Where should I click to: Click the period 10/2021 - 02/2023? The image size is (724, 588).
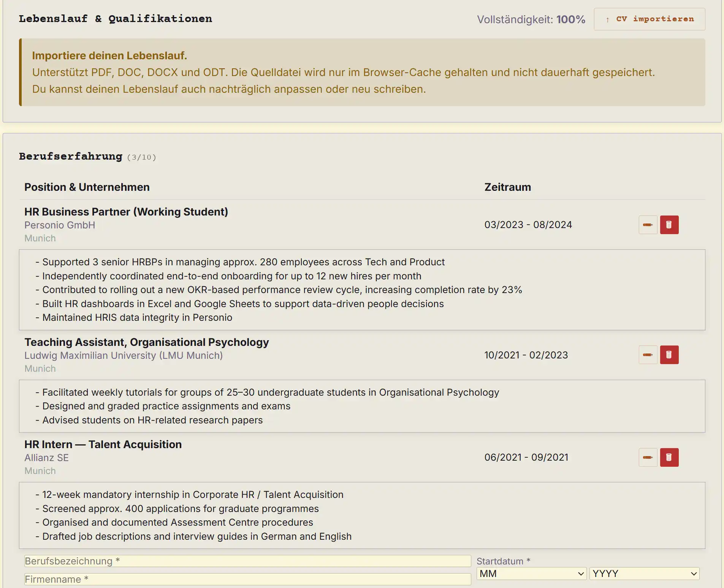tap(526, 355)
